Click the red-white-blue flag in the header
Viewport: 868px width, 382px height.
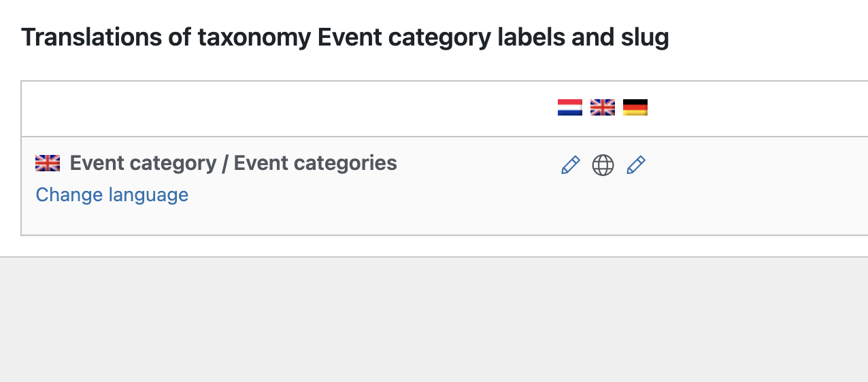570,107
